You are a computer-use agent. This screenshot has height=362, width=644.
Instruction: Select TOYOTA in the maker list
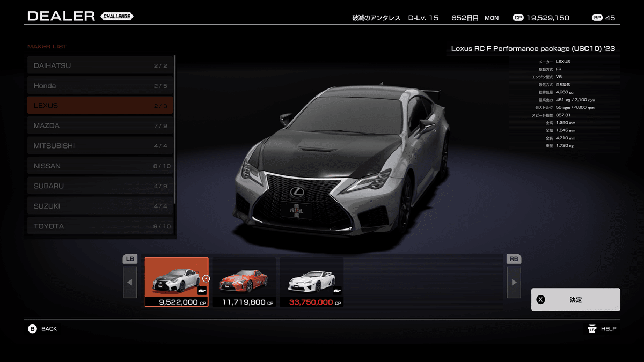tap(100, 226)
